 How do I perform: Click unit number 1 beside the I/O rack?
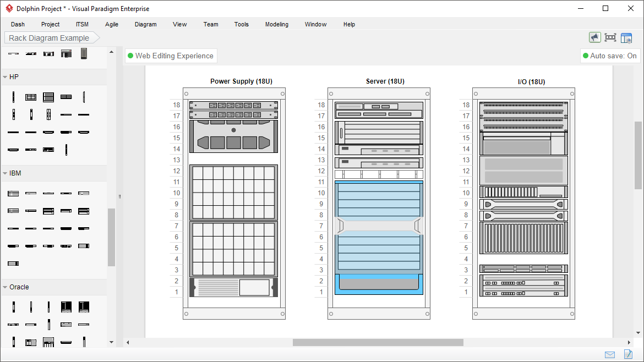466,292
